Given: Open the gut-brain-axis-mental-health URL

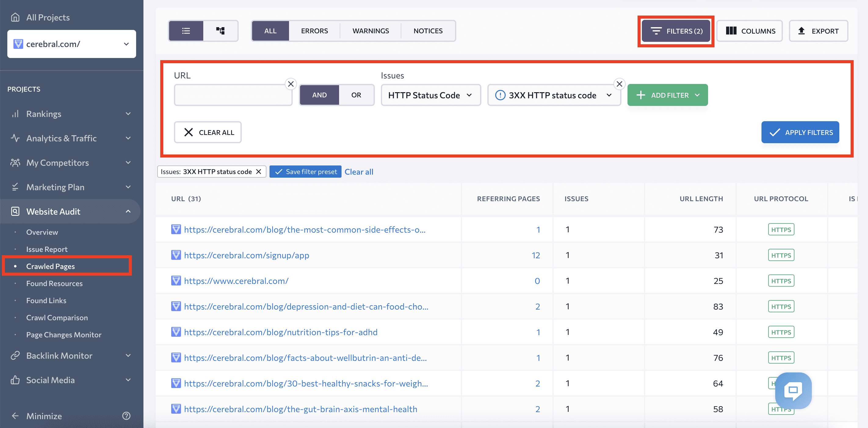Looking at the screenshot, I should 301,409.
